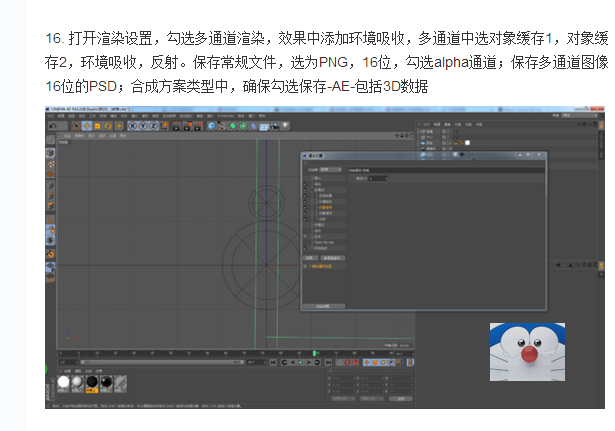Click the green generator object icon

tap(233, 126)
